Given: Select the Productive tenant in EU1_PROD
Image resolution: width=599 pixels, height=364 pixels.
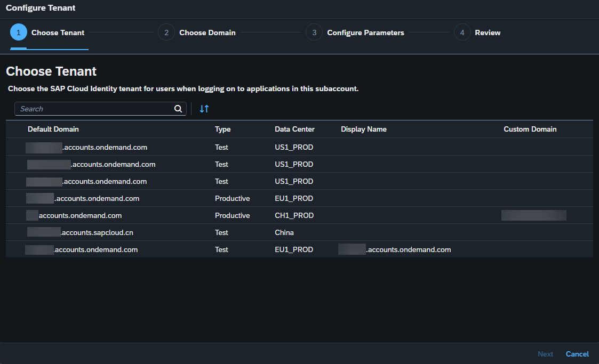Looking at the screenshot, I should click(299, 198).
